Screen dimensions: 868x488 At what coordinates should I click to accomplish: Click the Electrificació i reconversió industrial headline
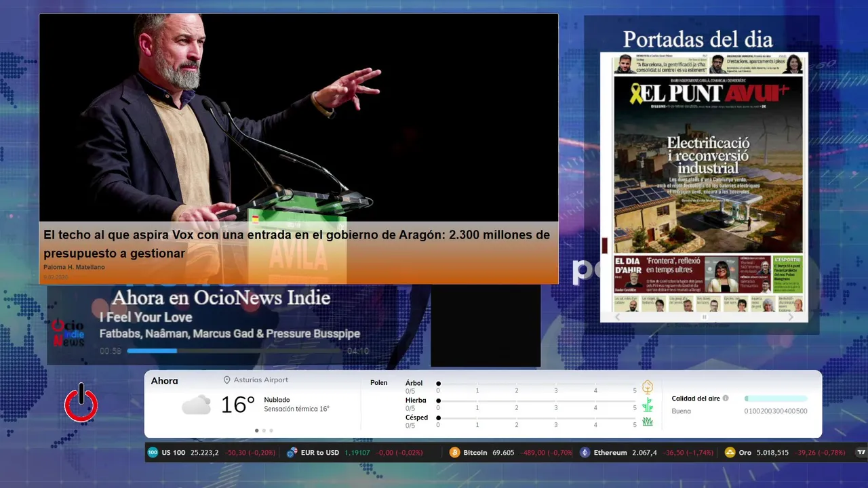tap(708, 155)
